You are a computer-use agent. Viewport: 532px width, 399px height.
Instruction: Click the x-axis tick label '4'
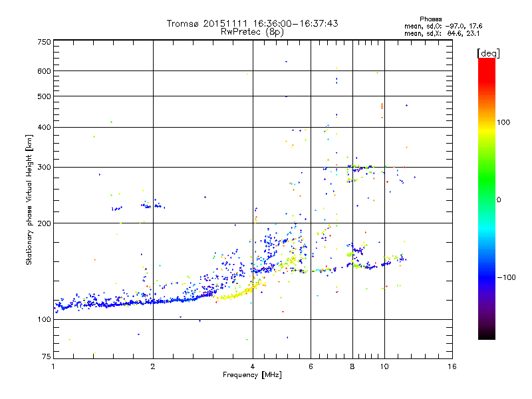click(253, 366)
